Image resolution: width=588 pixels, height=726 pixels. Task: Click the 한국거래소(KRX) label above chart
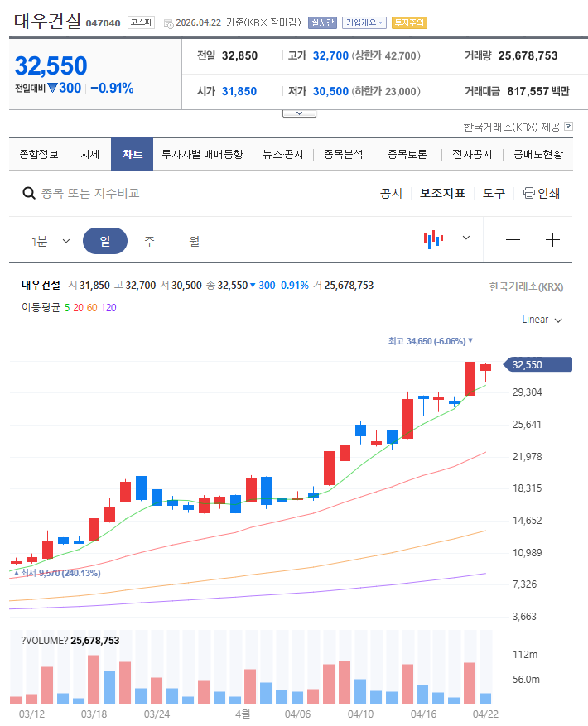click(526, 287)
